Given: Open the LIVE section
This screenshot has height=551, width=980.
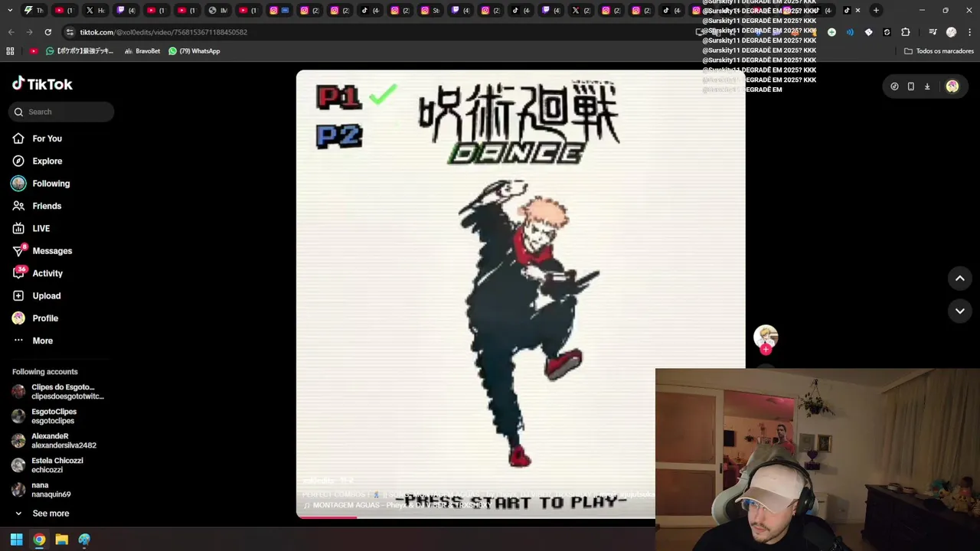Looking at the screenshot, I should [31, 228].
